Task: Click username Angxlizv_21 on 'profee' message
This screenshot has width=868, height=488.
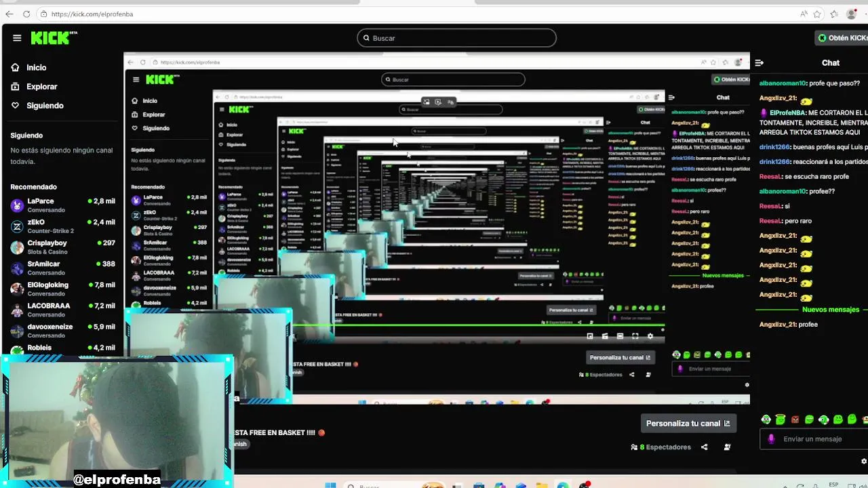Action: (x=778, y=325)
